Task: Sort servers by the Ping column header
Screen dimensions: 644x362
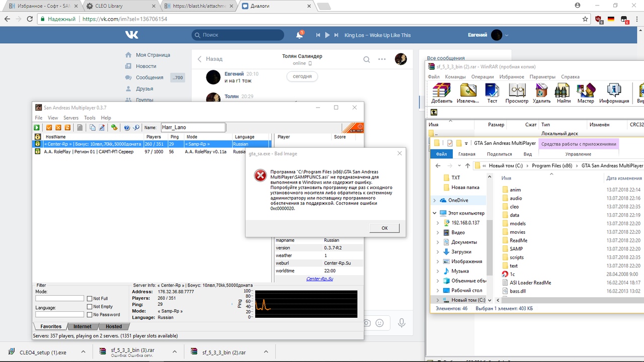Action: point(175,137)
